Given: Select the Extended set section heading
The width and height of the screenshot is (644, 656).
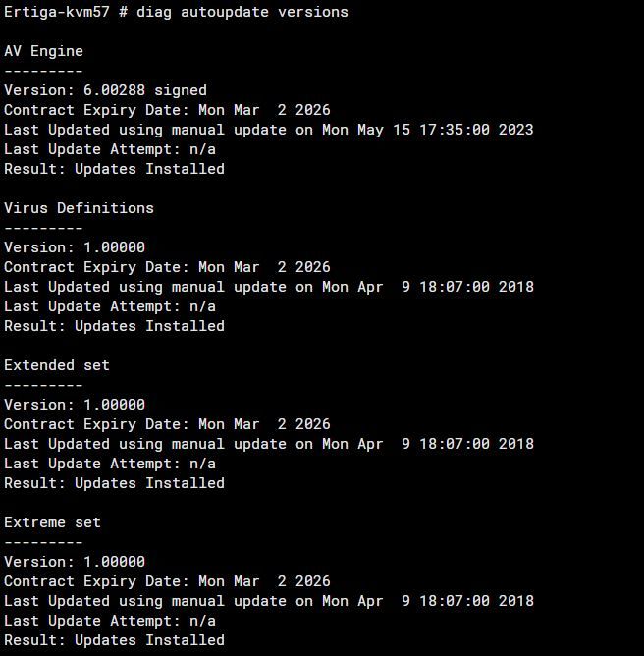Looking at the screenshot, I should (x=57, y=365).
